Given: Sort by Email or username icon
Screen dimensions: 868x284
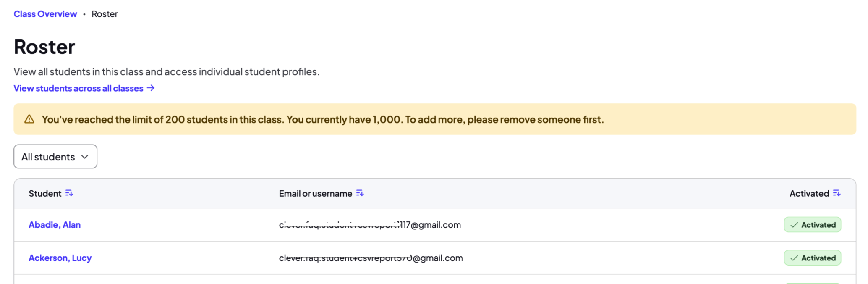Looking at the screenshot, I should click(x=360, y=193).
